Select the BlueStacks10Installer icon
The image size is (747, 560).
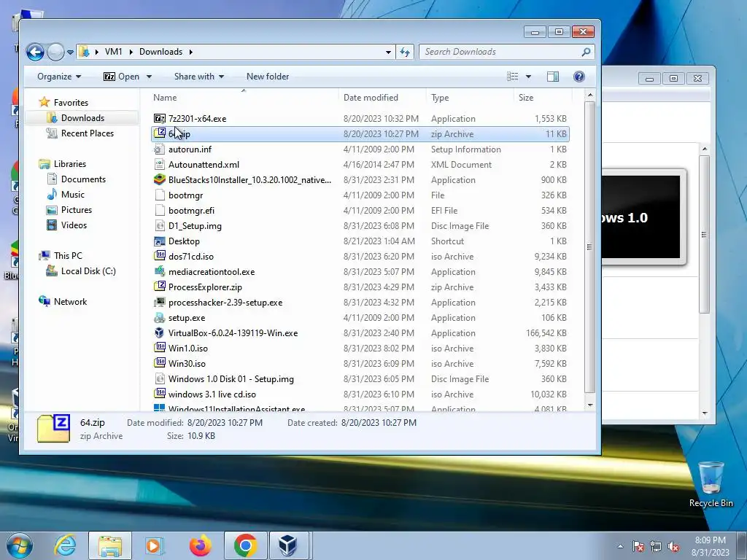(160, 180)
